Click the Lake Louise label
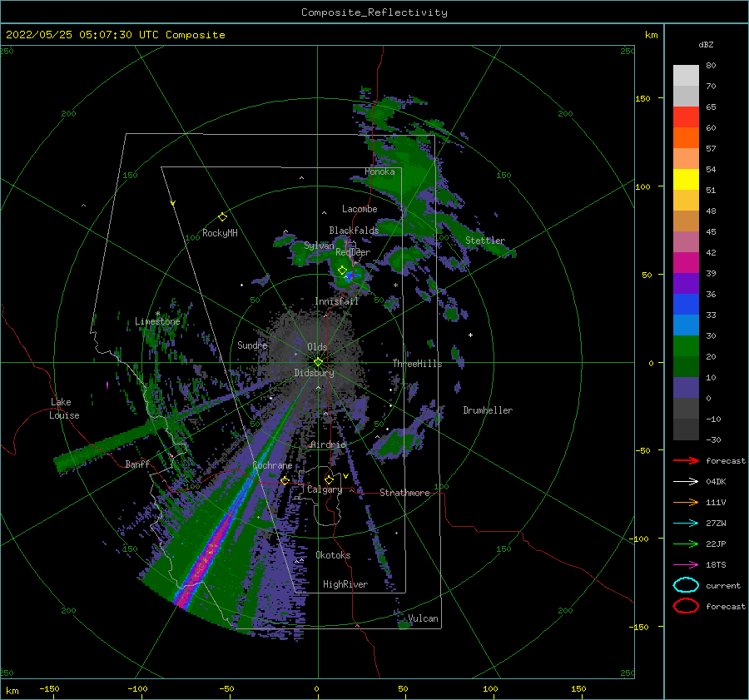This screenshot has height=700, width=749. [x=64, y=409]
